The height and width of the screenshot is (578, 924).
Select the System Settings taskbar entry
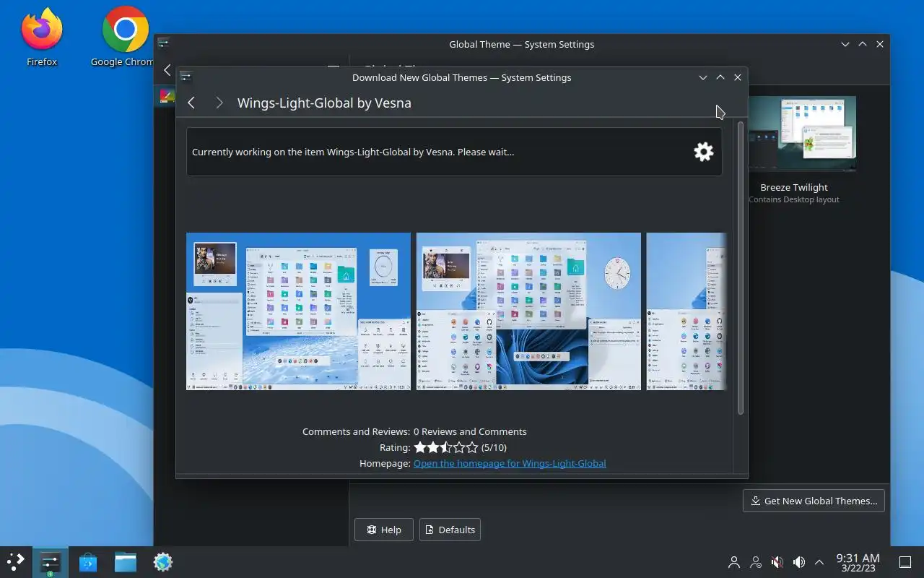pyautogui.click(x=50, y=561)
